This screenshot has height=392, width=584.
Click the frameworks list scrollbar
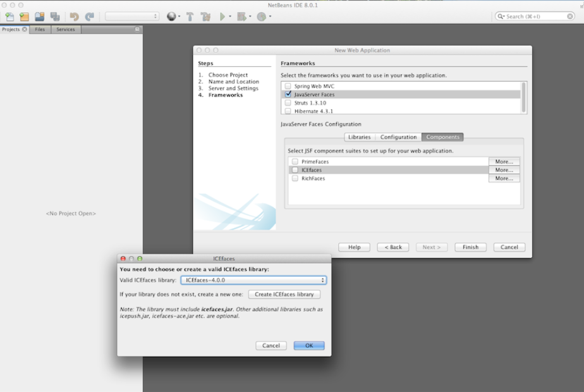pyautogui.click(x=523, y=97)
